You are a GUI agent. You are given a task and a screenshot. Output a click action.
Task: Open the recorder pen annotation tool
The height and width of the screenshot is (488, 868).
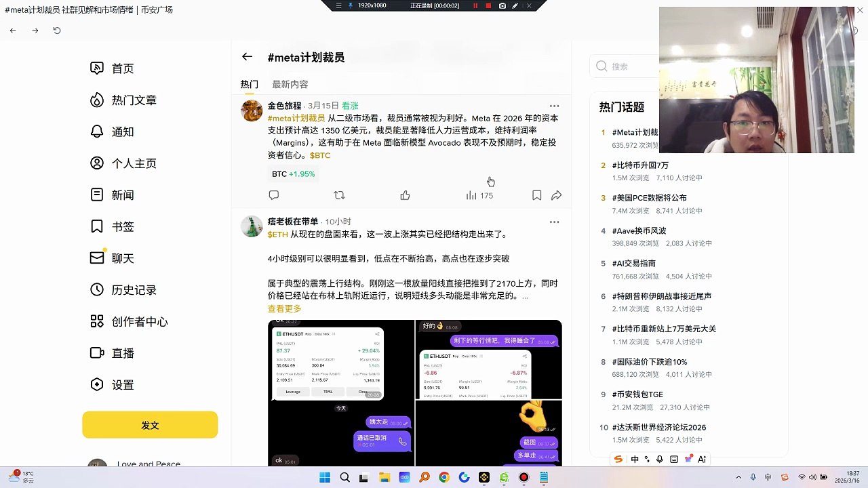[515, 5]
